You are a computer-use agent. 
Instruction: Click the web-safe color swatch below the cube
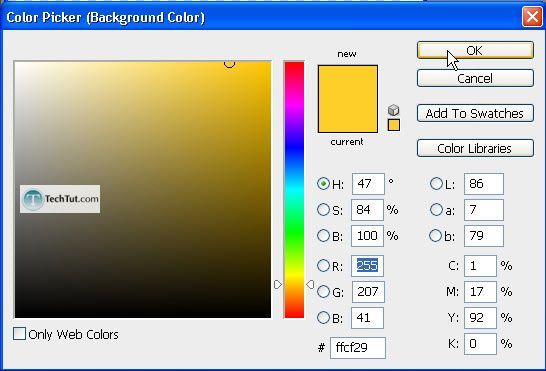click(x=394, y=125)
